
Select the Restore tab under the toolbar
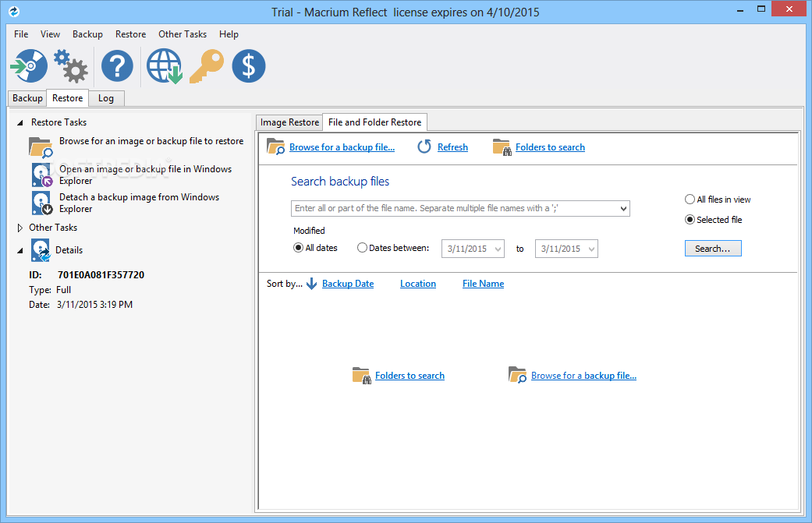[67, 97]
